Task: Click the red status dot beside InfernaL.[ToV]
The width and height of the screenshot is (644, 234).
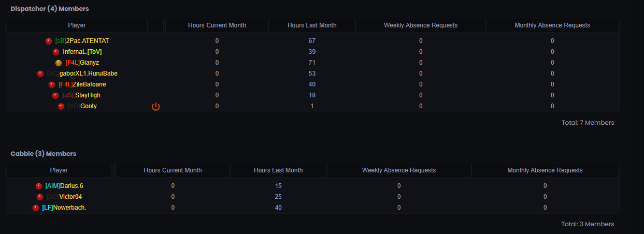Action: click(x=56, y=52)
